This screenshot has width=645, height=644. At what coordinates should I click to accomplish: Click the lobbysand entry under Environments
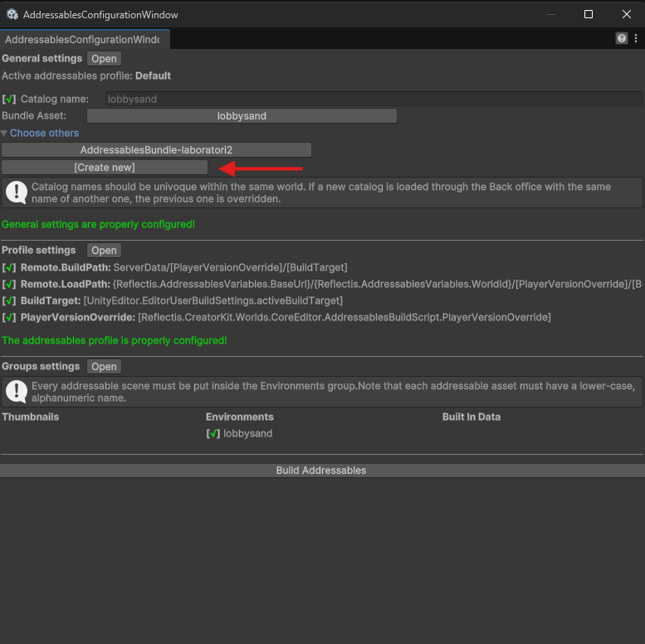click(x=248, y=433)
